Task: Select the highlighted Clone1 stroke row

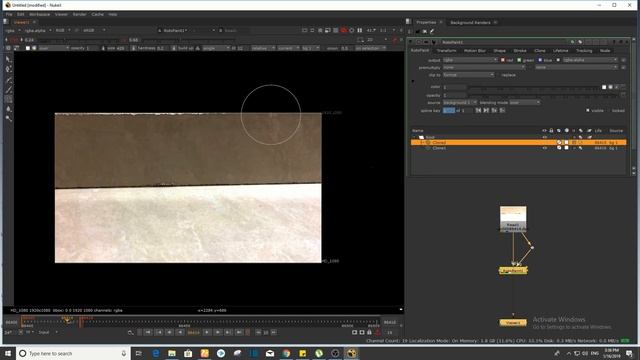Action: (x=519, y=142)
